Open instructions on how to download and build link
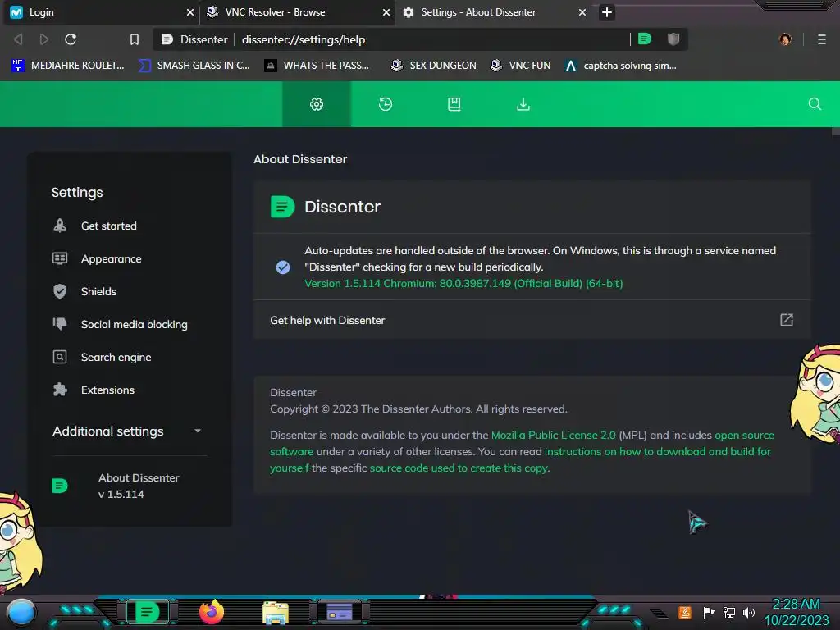The height and width of the screenshot is (630, 840). 657,452
